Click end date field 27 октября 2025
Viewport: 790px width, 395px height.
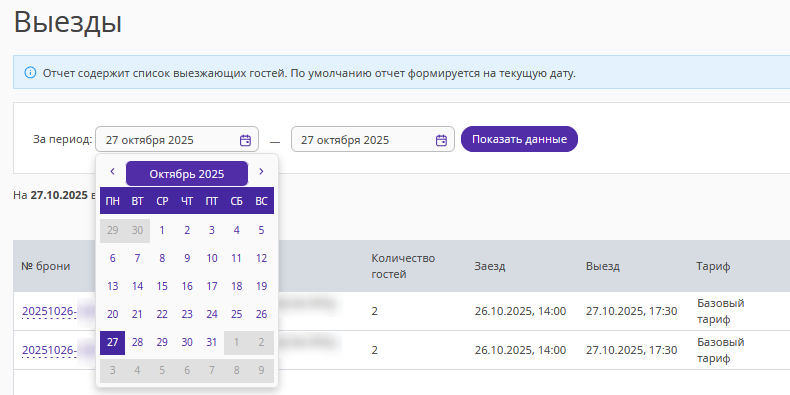[373, 140]
